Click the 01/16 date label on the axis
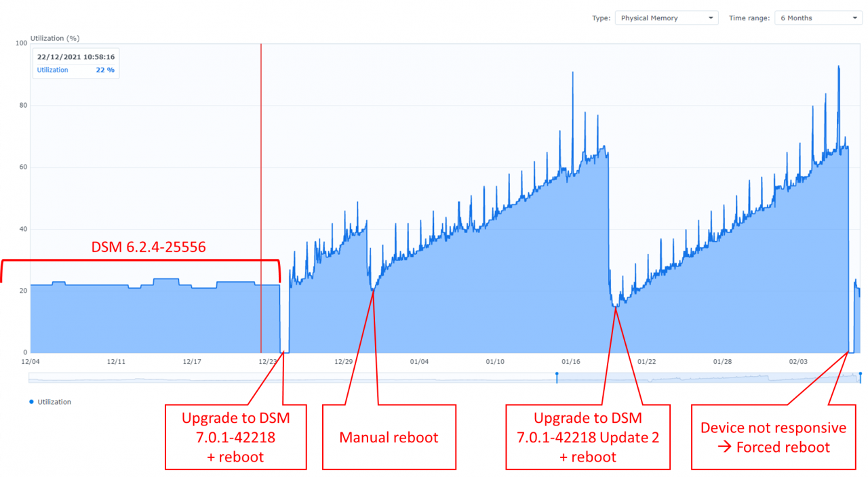The width and height of the screenshot is (868, 477). (x=570, y=361)
